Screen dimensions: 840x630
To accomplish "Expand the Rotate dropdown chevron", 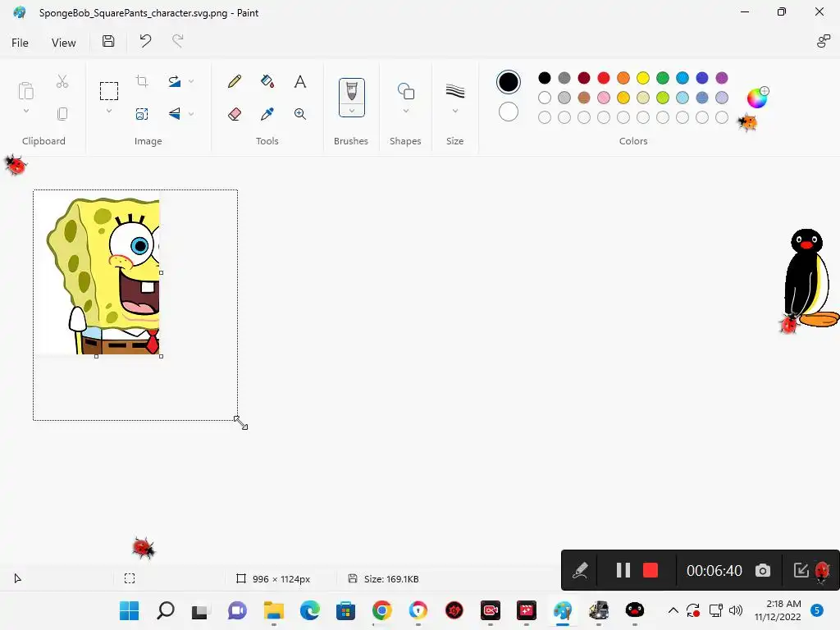I will tap(191, 81).
